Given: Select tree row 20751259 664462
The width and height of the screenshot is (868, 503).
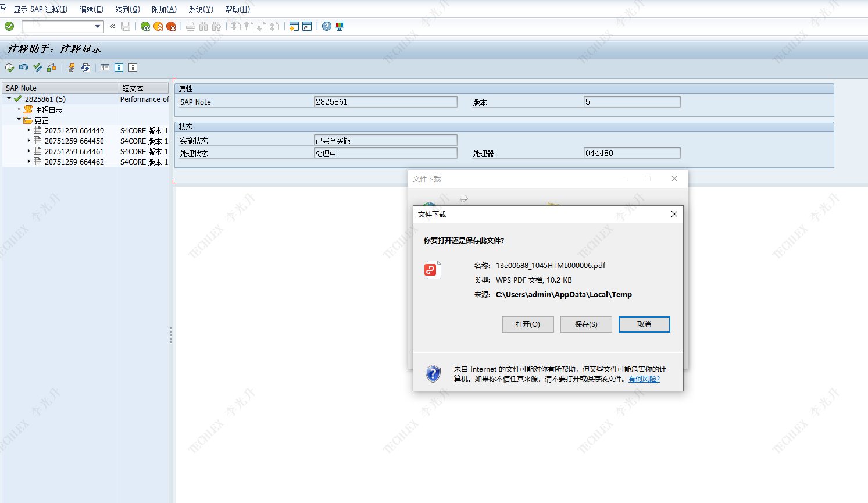Looking at the screenshot, I should pos(74,162).
